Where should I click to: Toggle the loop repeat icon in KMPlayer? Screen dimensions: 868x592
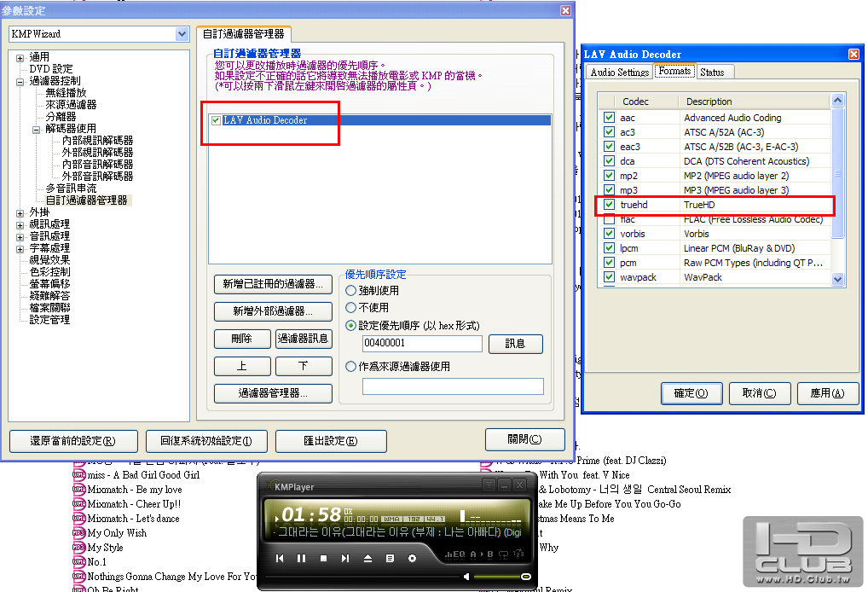tap(503, 554)
